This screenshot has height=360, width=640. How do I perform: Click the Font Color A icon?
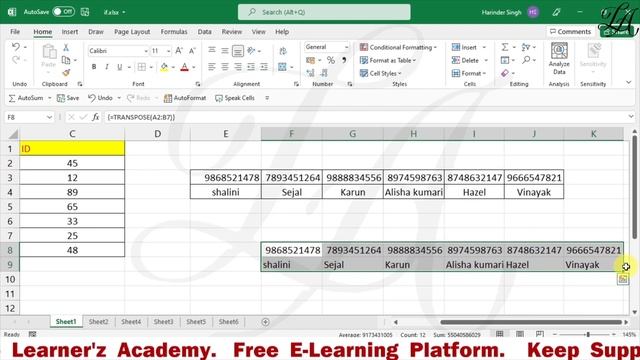(x=184, y=67)
